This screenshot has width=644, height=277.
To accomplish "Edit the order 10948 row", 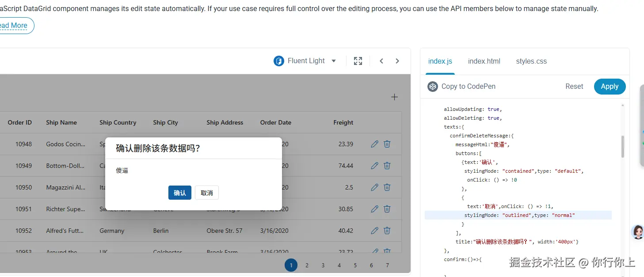I will click(374, 144).
